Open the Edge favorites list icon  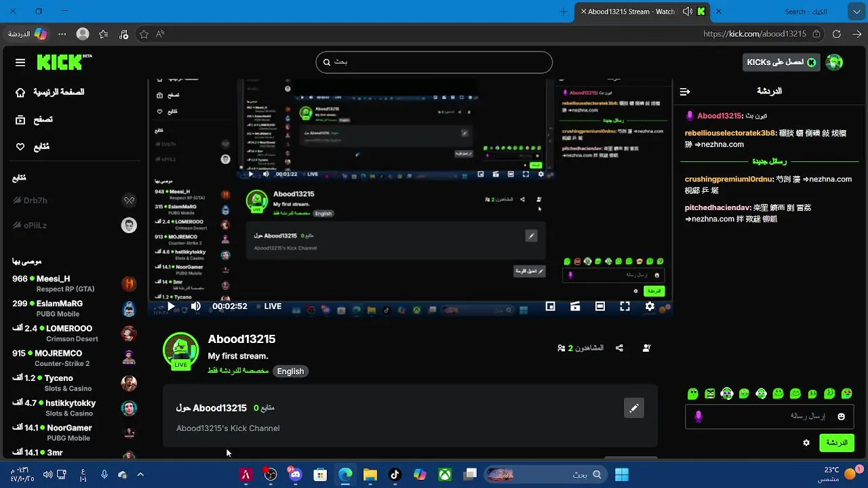pos(103,34)
